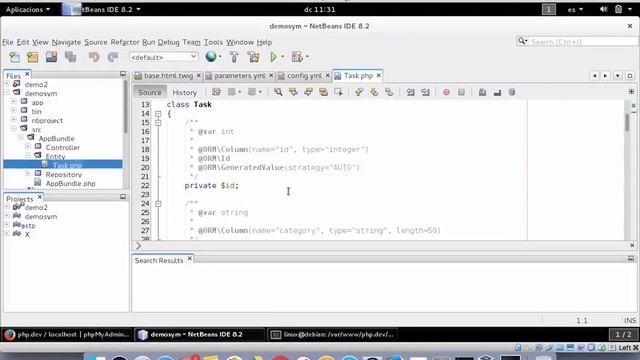Collapse code fold at line 15
This screenshot has height=360, width=640.
[x=158, y=122]
